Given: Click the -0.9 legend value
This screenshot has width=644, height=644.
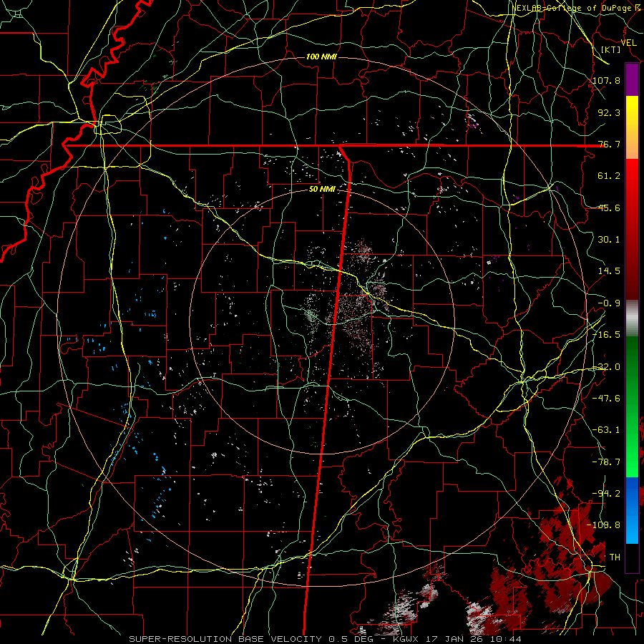Looking at the screenshot, I should point(609,303).
